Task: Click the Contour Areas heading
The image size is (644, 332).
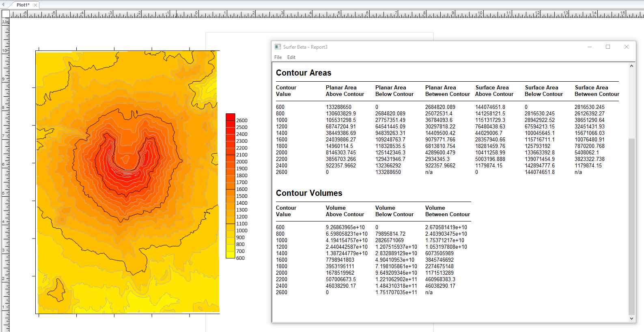Action: (304, 73)
